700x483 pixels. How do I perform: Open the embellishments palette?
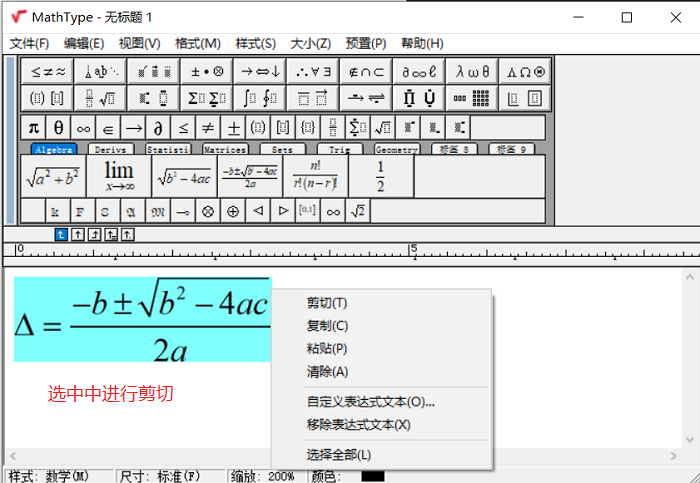(154, 71)
